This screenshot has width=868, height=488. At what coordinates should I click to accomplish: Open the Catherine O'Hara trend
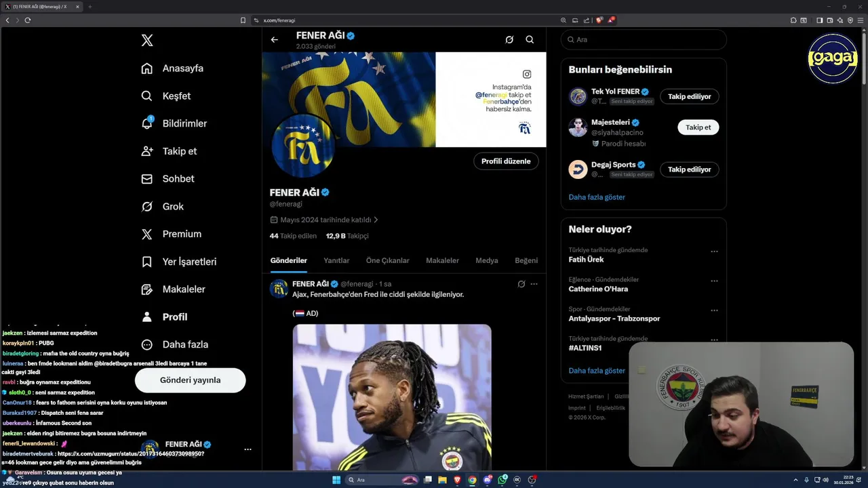(x=598, y=289)
